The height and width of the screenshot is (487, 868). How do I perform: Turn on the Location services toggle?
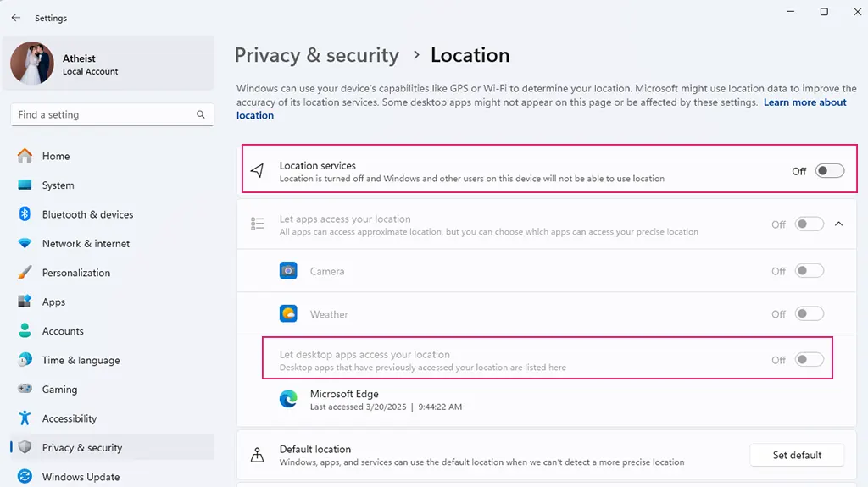[829, 171]
